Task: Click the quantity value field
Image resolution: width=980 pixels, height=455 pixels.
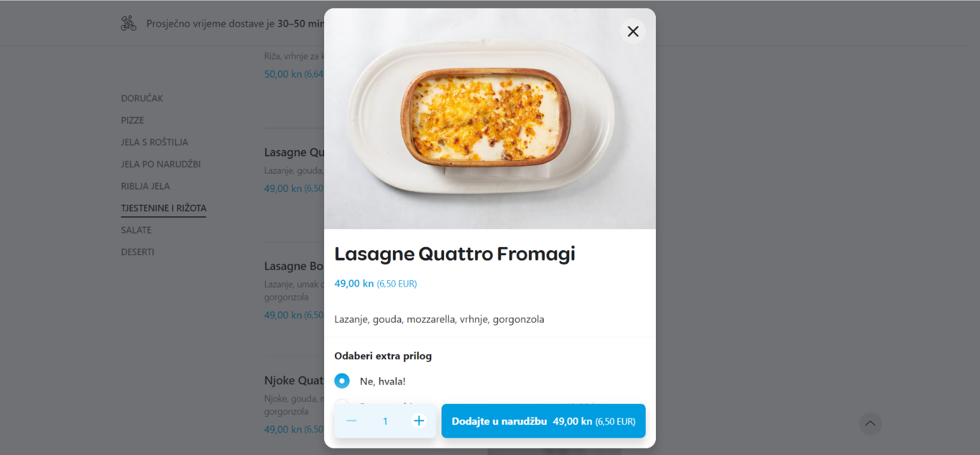Action: [385, 421]
